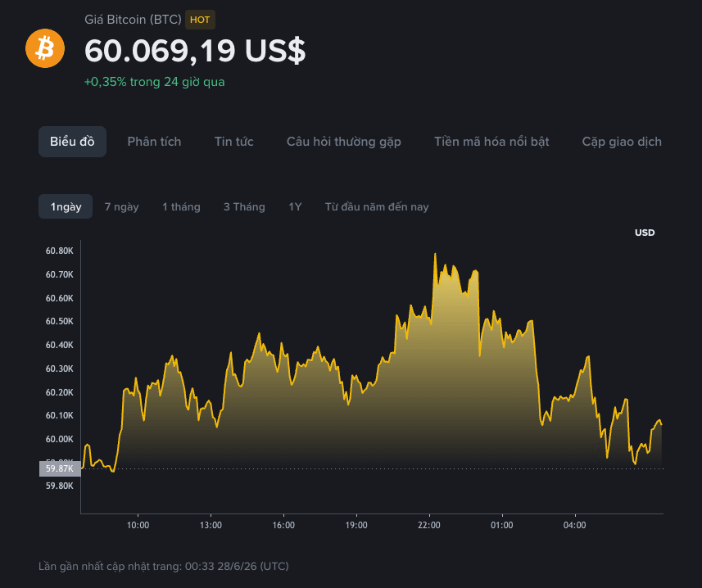Show Từ đầu năm đến nay range

(377, 206)
